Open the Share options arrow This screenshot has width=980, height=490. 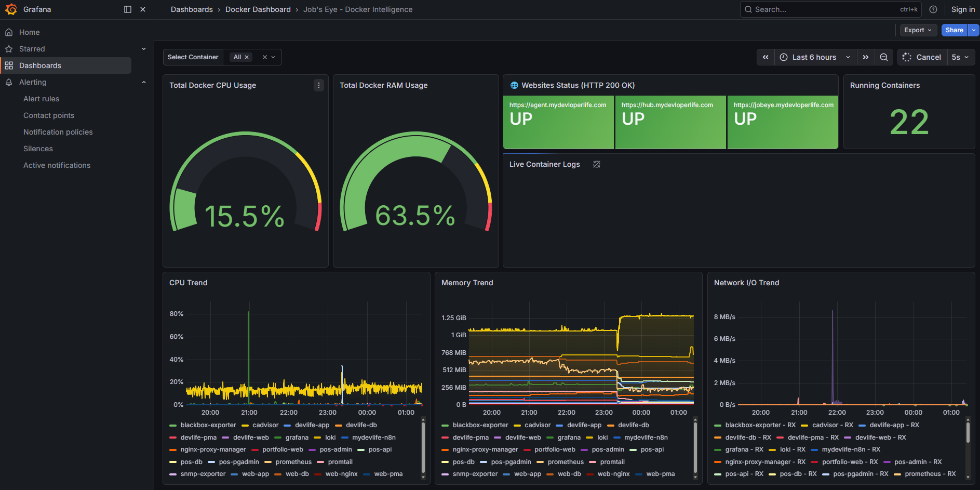[974, 30]
